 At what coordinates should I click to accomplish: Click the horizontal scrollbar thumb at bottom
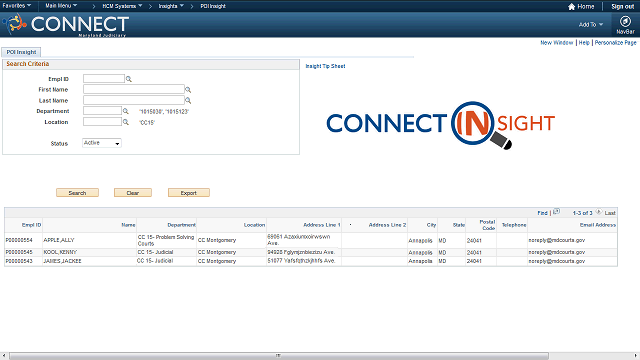(279, 356)
